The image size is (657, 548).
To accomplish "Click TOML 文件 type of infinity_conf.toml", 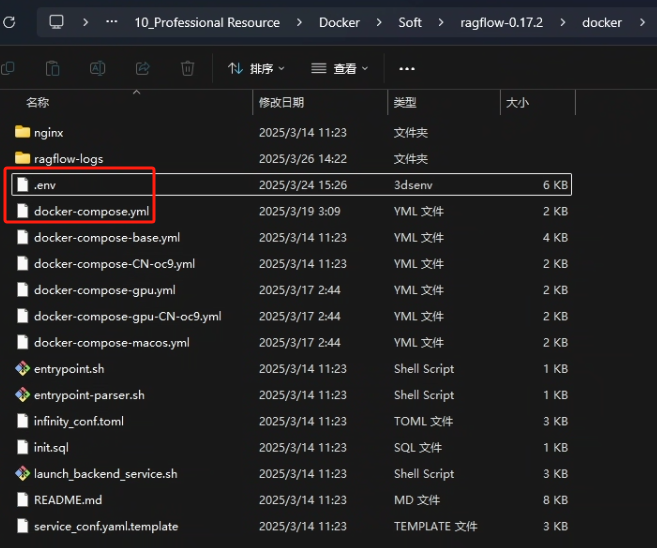I will tap(423, 421).
